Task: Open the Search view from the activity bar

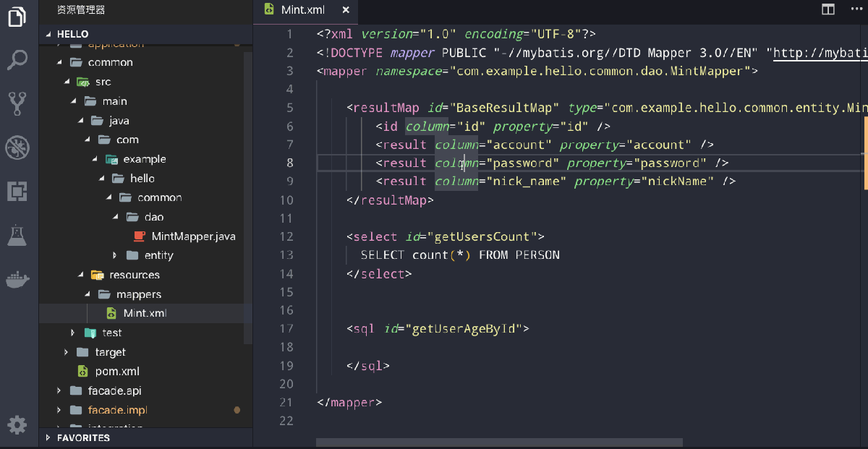Action: point(18,59)
